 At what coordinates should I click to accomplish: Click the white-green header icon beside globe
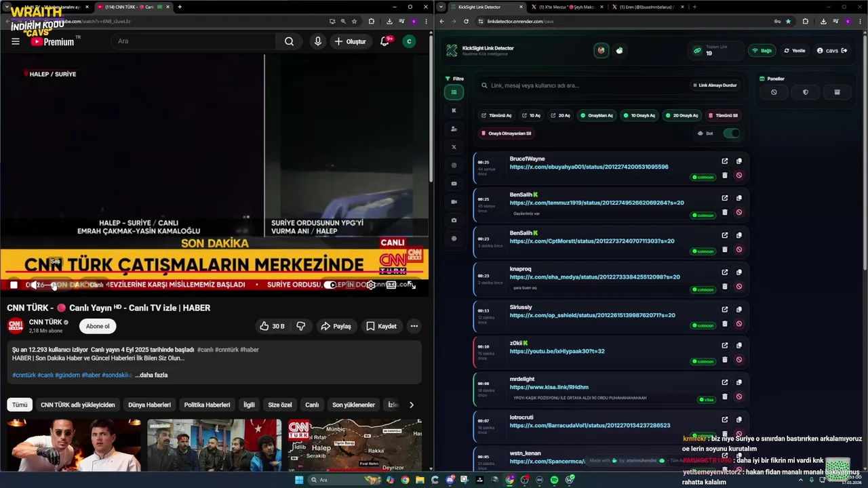(620, 51)
